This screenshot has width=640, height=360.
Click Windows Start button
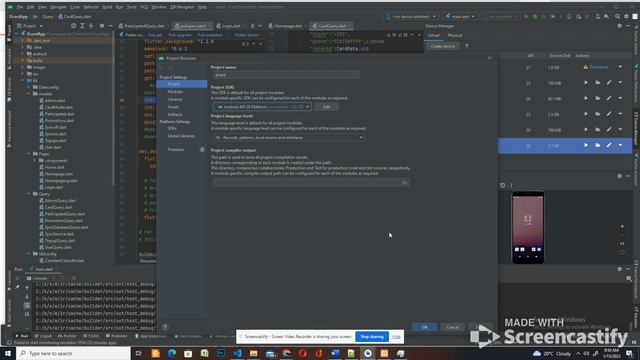coord(8,353)
